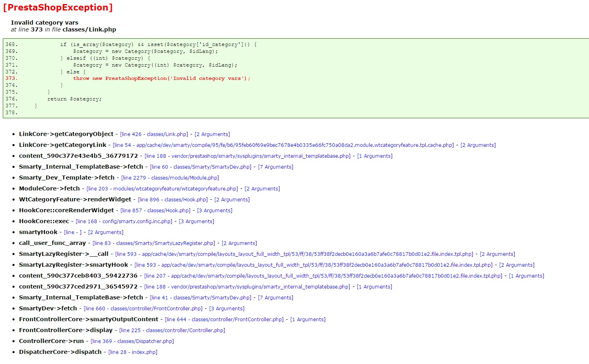This screenshot has height=364, width=589.
Task: Show 2 Arguments for WtCategoryFeature->renderWidget
Action: (x=232, y=200)
